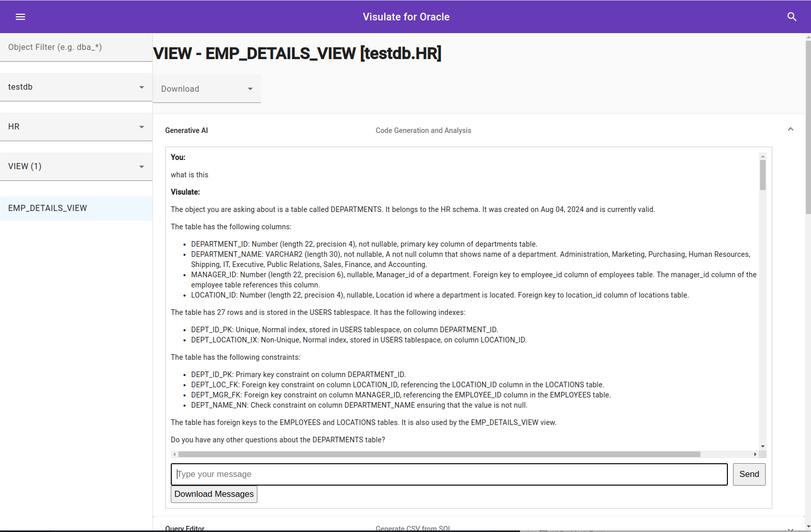Click the DEPT_LOCATION_IX index line
Screen dimensions: 811x532
click(x=359, y=340)
